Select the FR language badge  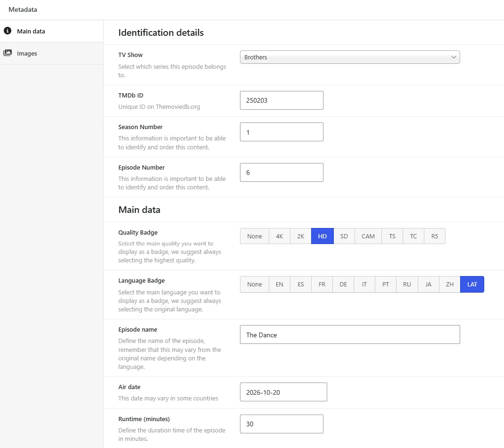[322, 284]
